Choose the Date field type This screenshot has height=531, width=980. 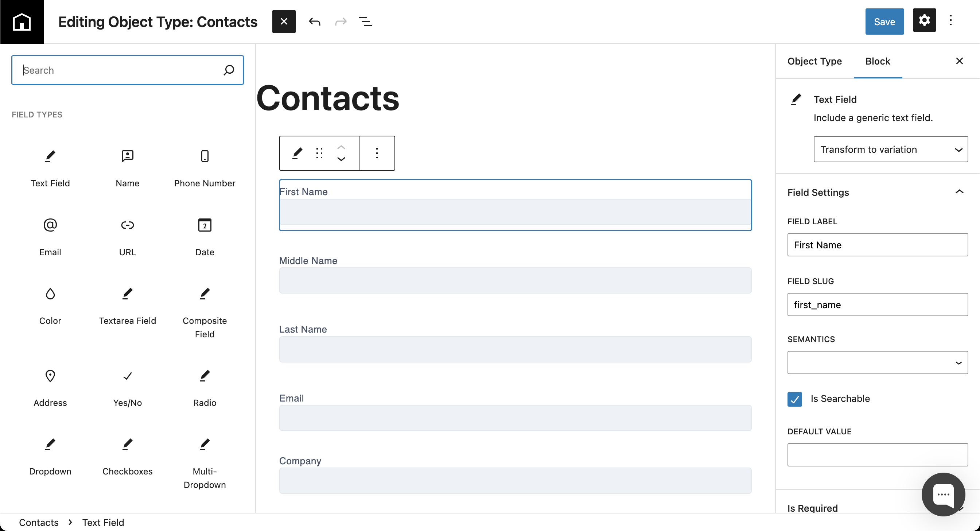tap(205, 236)
